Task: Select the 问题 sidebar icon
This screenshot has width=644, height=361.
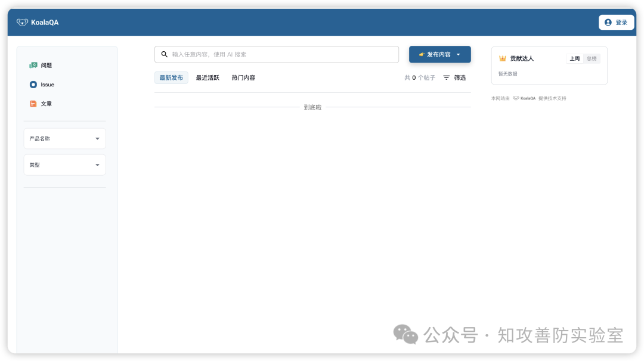Action: point(33,65)
